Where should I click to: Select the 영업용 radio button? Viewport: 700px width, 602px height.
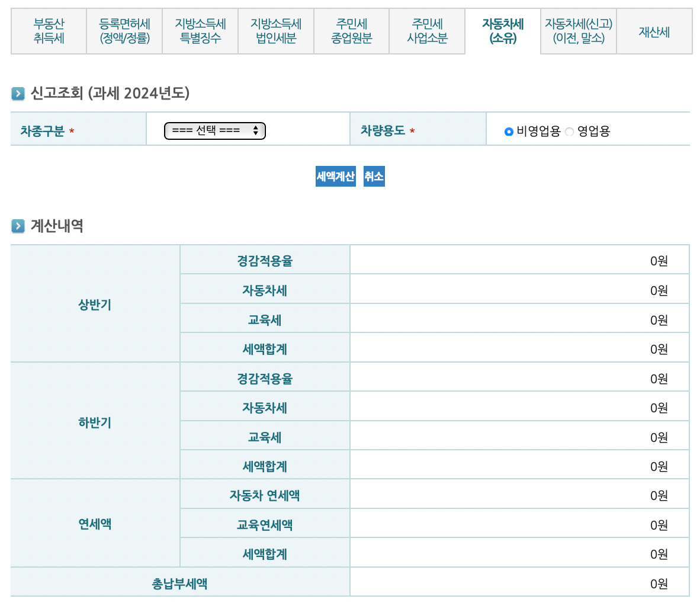point(569,132)
